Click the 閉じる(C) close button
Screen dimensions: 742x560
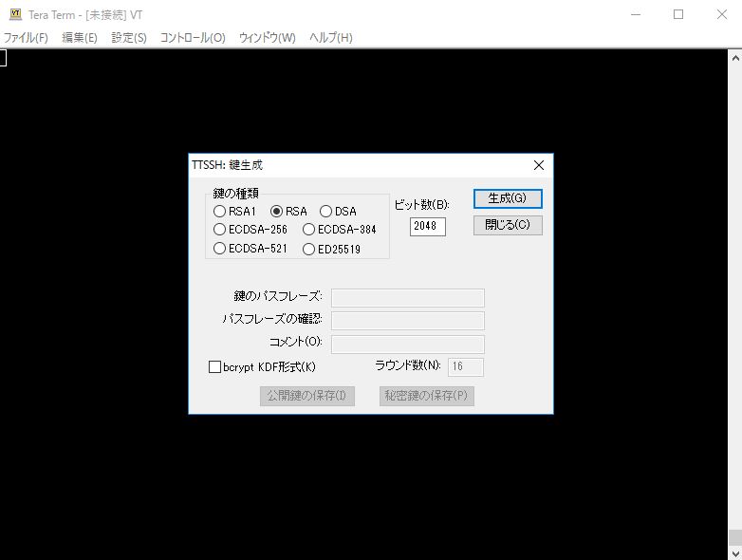(508, 225)
